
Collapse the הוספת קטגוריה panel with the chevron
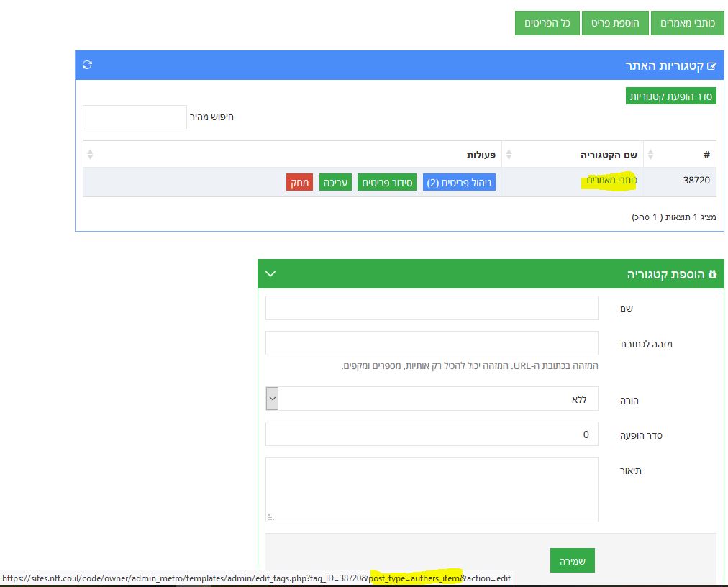270,274
